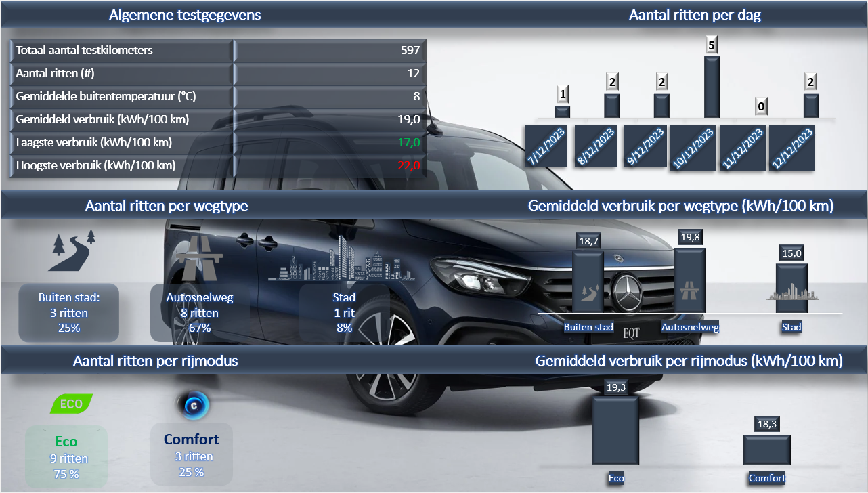Click the 12/12/2023 date label
This screenshot has width=868, height=493.
point(792,148)
